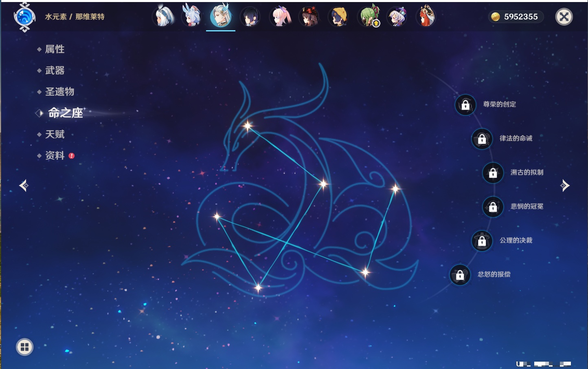Select the Hu Tao portrait with red flowers

pos(309,17)
